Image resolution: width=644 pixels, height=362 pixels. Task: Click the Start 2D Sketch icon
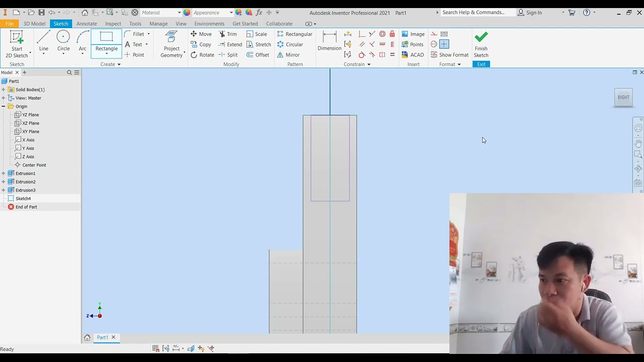(x=17, y=38)
